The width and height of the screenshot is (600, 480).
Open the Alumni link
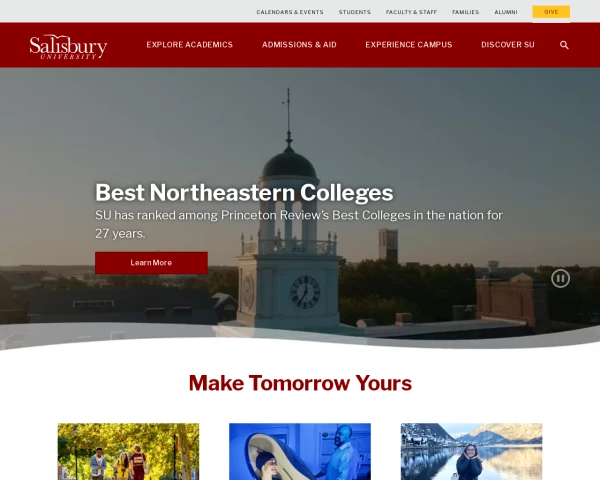(506, 12)
